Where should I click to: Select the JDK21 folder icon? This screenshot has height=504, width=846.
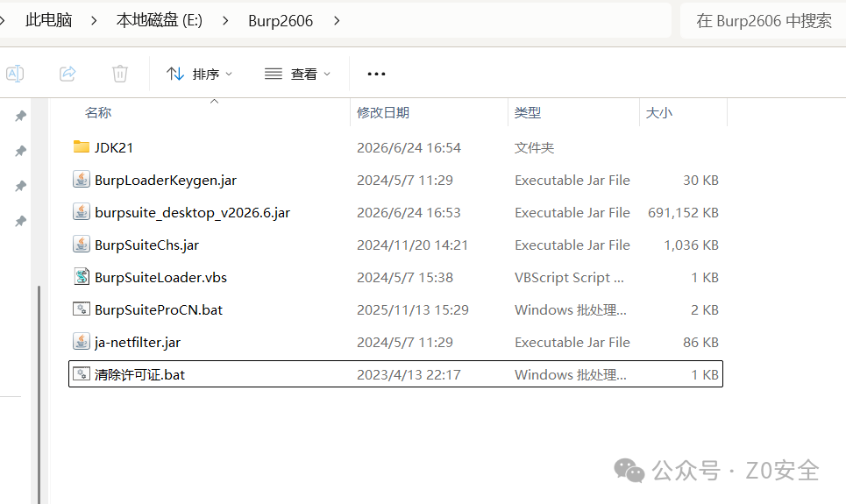(x=82, y=146)
